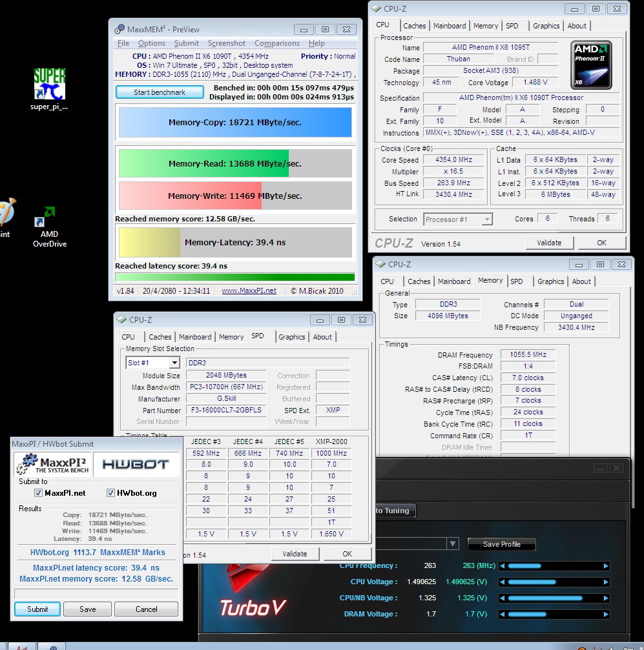Click the Core Voltage value 1.488 V
This screenshot has width=644, height=650.
(x=535, y=82)
